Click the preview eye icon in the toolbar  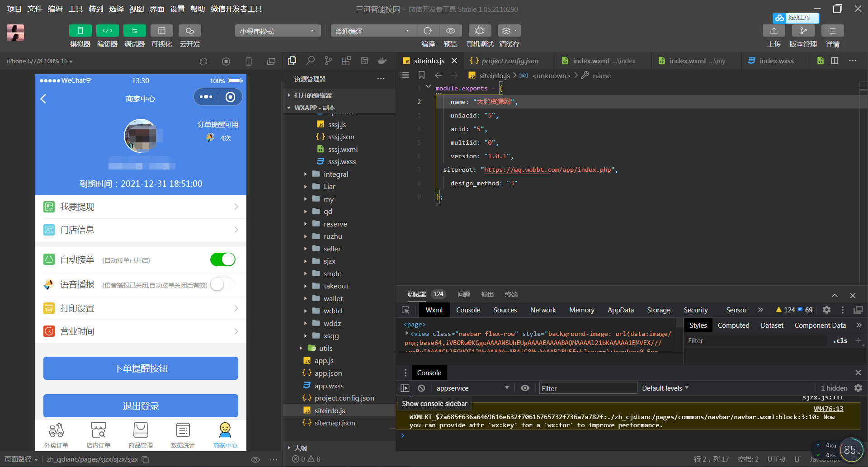click(x=450, y=31)
